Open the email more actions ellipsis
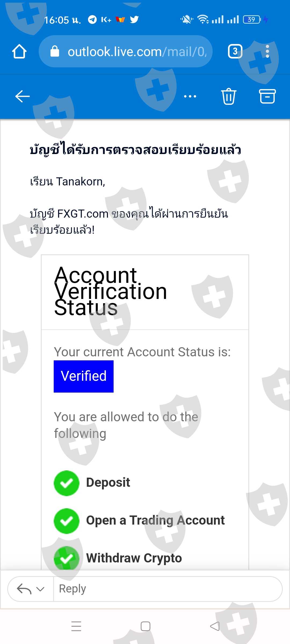The height and width of the screenshot is (644, 290). [190, 96]
